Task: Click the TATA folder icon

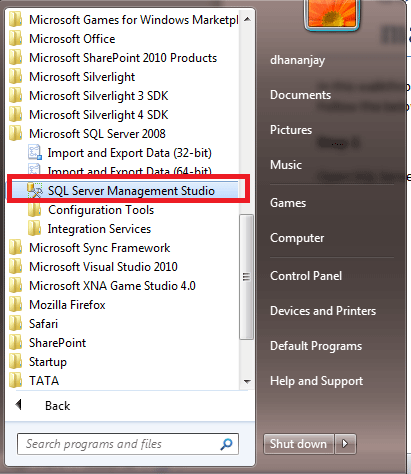Action: pyautogui.click(x=15, y=380)
